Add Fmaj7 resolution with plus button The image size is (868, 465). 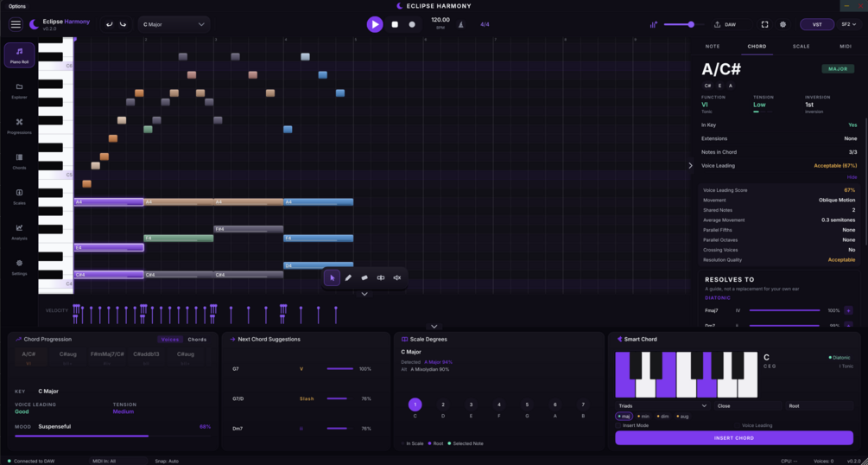[849, 311]
